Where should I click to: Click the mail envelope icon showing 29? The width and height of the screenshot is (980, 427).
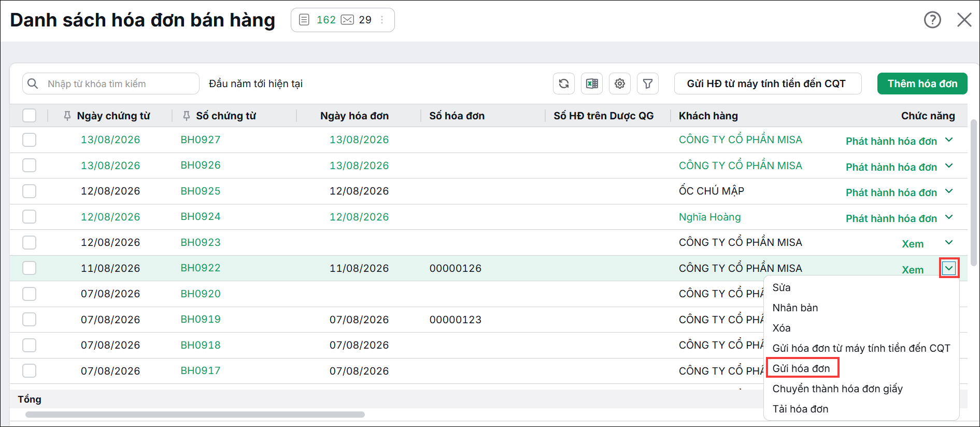click(x=348, y=20)
